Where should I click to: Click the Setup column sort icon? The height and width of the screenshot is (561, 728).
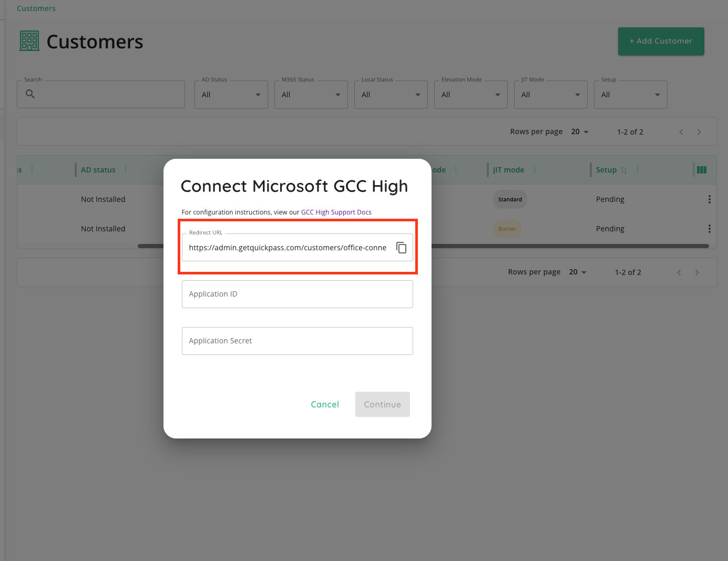[x=624, y=170]
